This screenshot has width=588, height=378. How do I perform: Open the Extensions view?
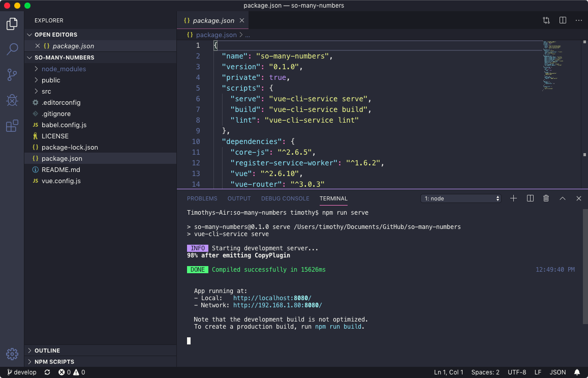12,125
